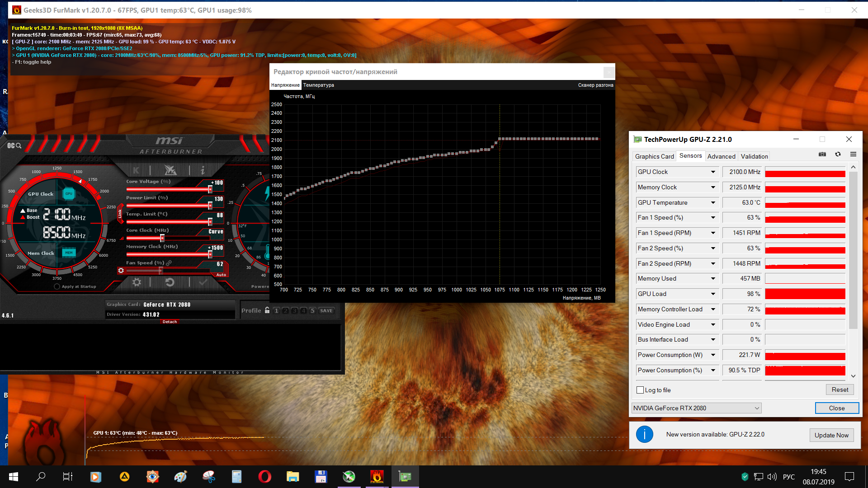This screenshot has width=868, height=488.
Task: Click fan speed user-define gear icon
Action: click(121, 270)
